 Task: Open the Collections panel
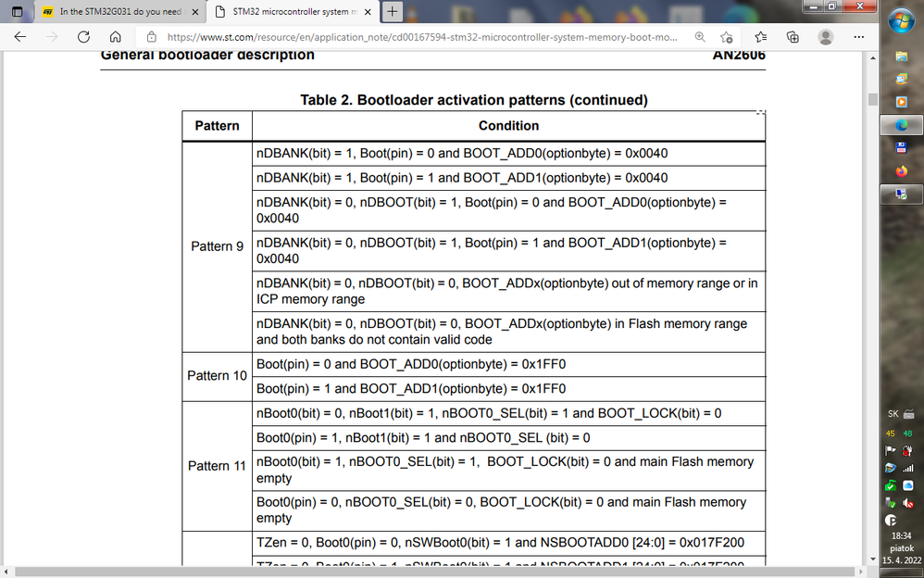click(x=793, y=37)
